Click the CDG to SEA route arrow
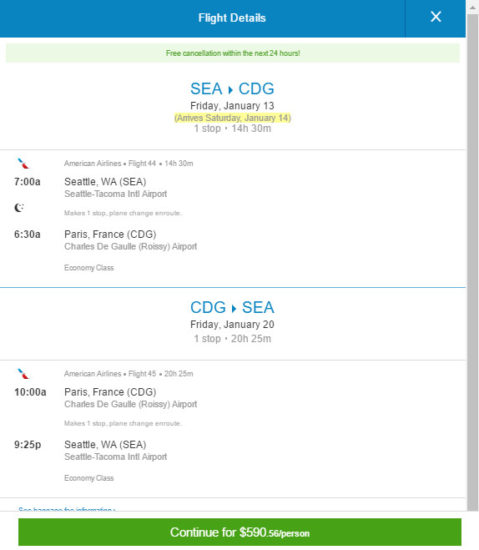 tap(234, 308)
